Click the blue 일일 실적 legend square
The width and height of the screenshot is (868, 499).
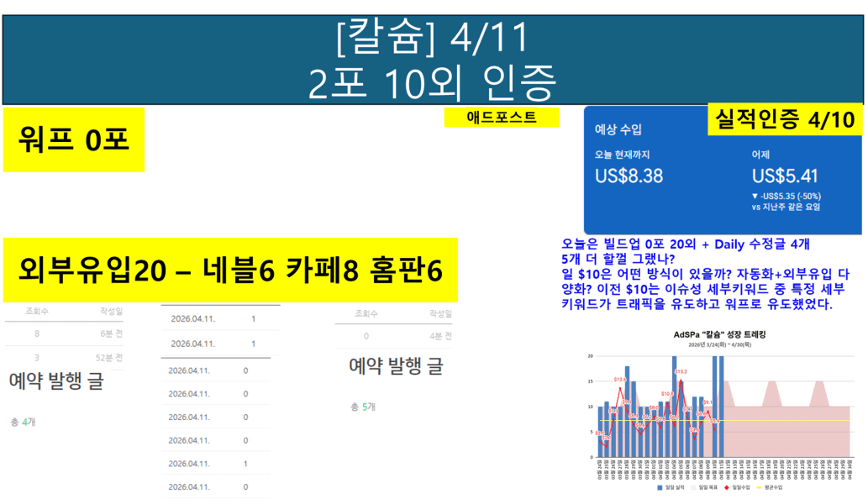pos(660,487)
